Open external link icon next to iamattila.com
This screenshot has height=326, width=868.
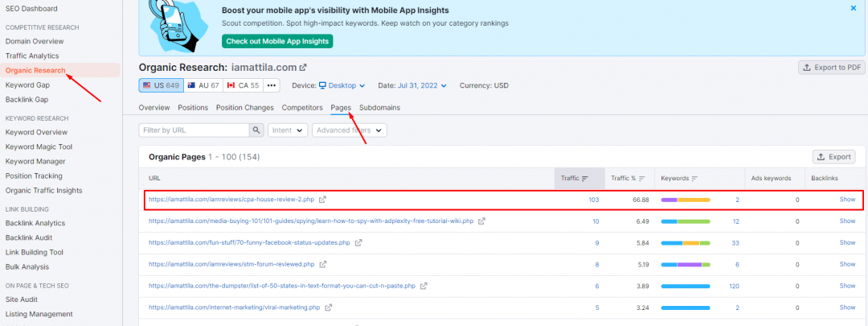click(x=303, y=68)
